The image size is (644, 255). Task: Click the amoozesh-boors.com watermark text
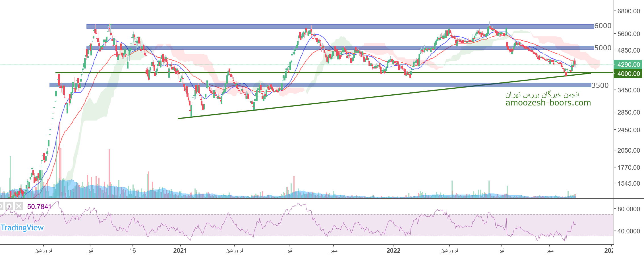(548, 103)
